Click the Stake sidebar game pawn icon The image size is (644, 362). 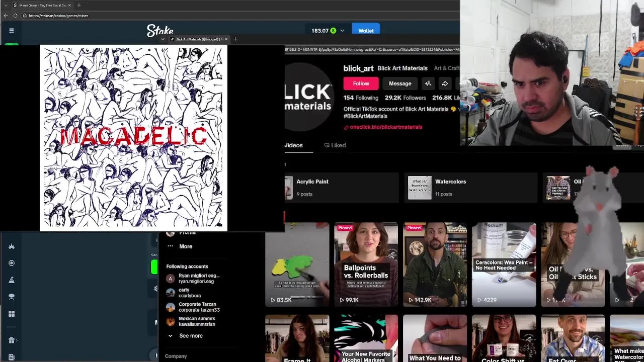[x=12, y=280]
